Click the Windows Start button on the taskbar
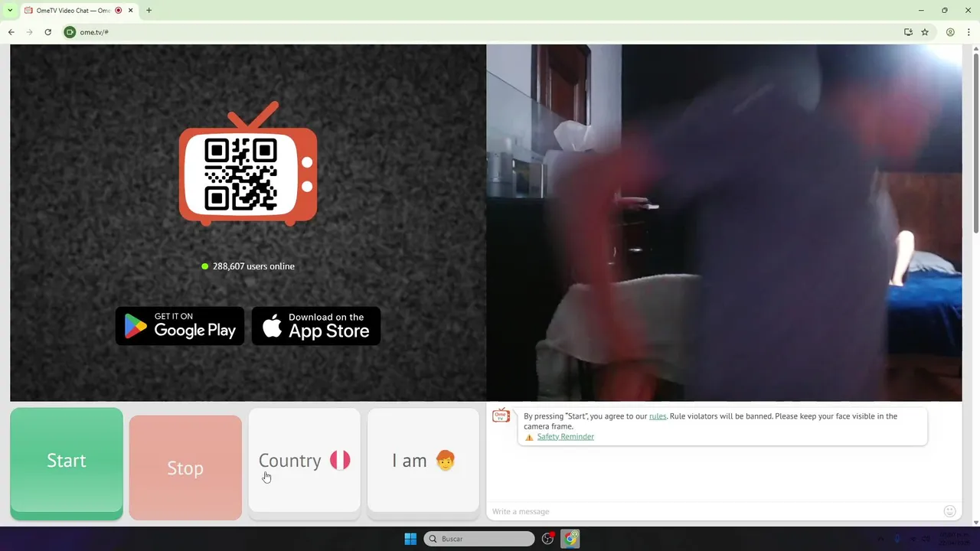Screen dimensions: 980x551 pyautogui.click(x=410, y=539)
